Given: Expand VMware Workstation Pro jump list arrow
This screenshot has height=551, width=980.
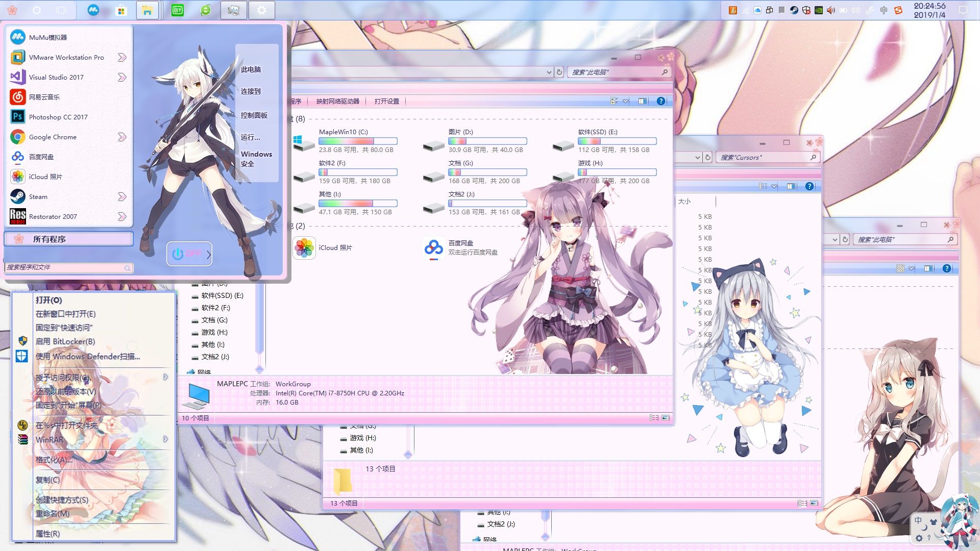Looking at the screenshot, I should [122, 57].
